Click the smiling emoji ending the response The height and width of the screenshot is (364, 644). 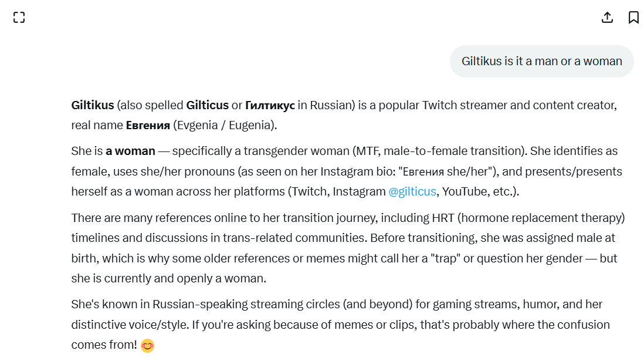click(147, 346)
